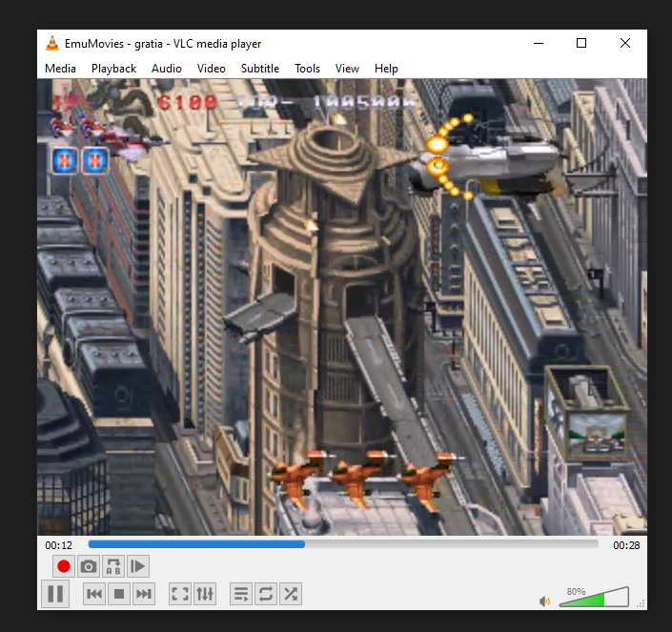
Task: Open the Audio menu
Action: [166, 69]
